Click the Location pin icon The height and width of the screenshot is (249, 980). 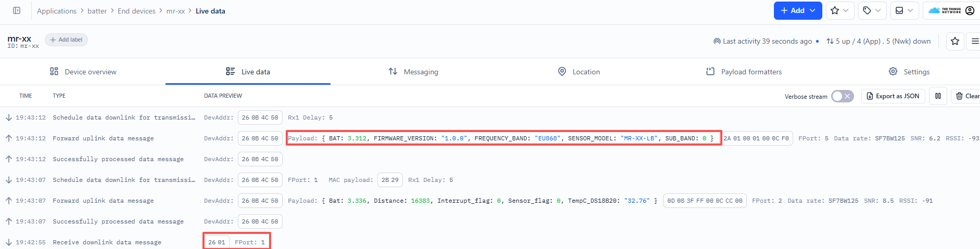pyautogui.click(x=562, y=71)
